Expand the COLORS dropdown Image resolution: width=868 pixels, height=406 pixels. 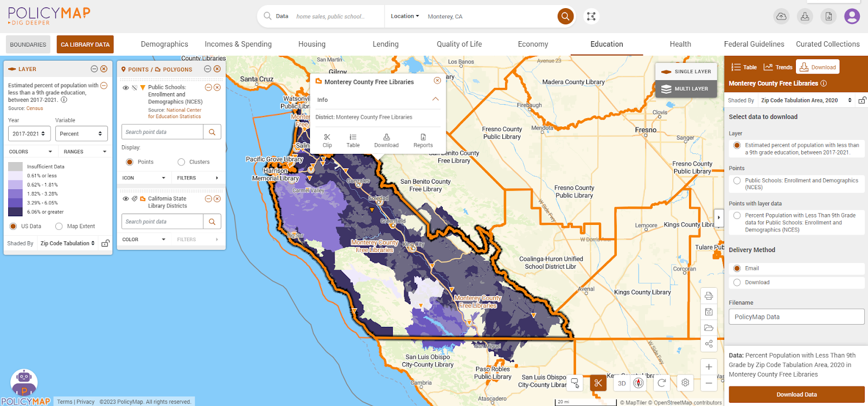30,152
